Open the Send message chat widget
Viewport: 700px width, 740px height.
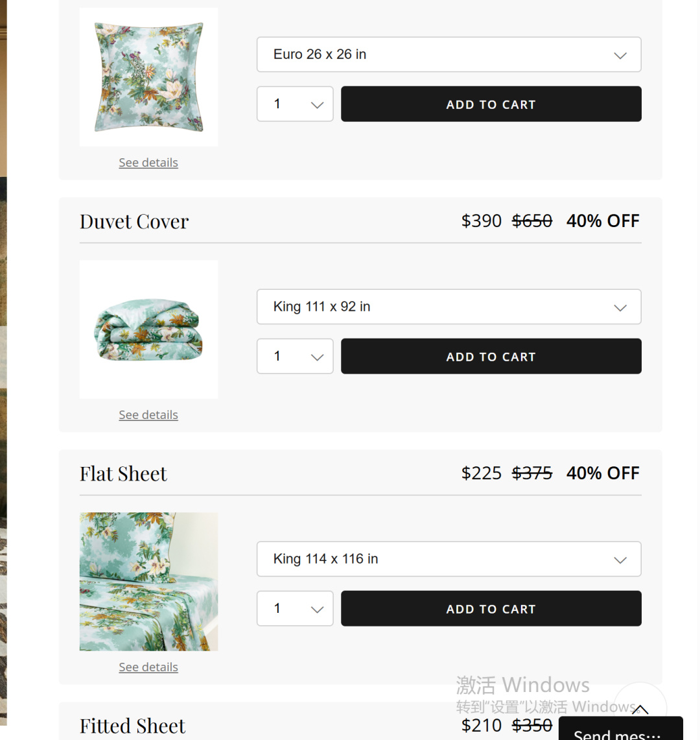[620, 731]
